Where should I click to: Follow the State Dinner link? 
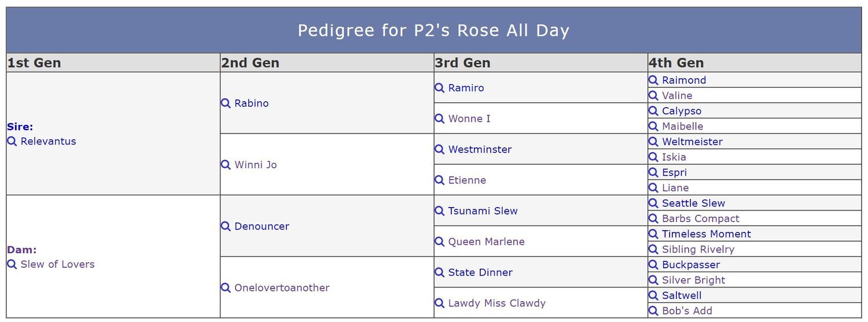pos(480,272)
